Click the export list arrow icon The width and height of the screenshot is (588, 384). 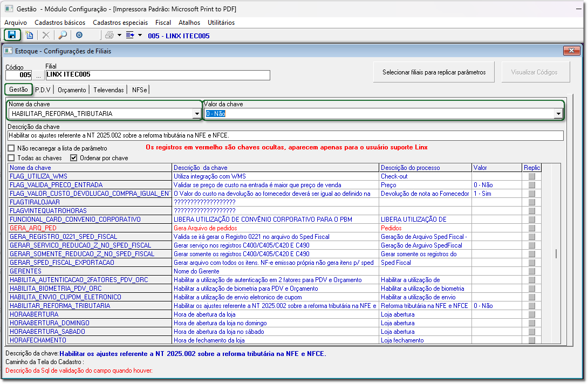(x=130, y=36)
